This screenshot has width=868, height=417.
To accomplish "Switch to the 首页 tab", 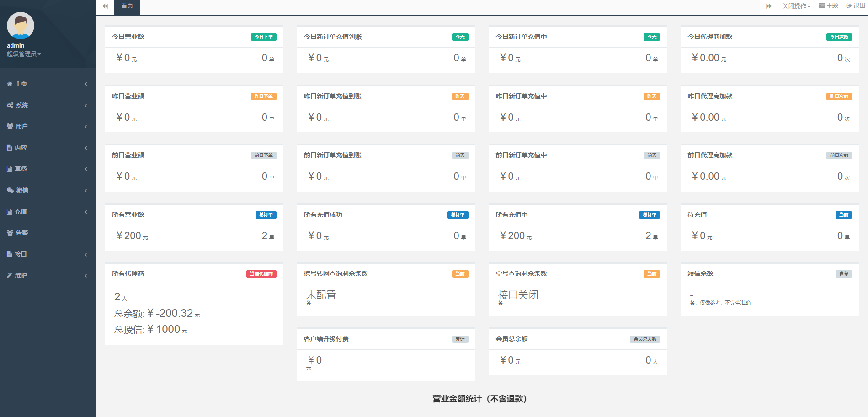I will click(127, 6).
